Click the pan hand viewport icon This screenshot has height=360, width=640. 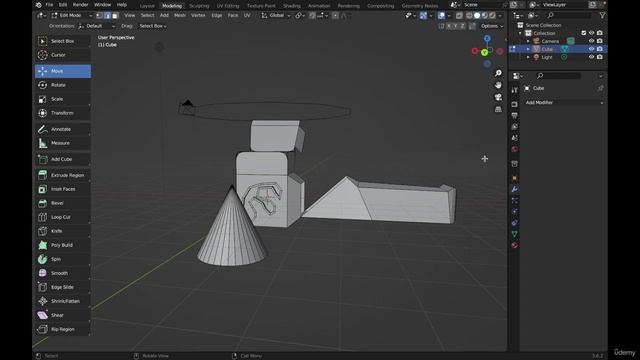point(498,85)
